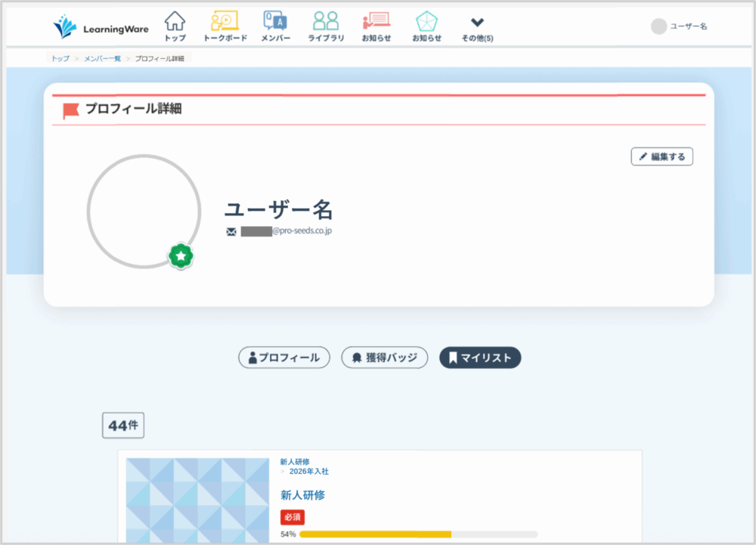Click the 54% course progress bar
Screen dimensions: 756x545
click(x=418, y=534)
